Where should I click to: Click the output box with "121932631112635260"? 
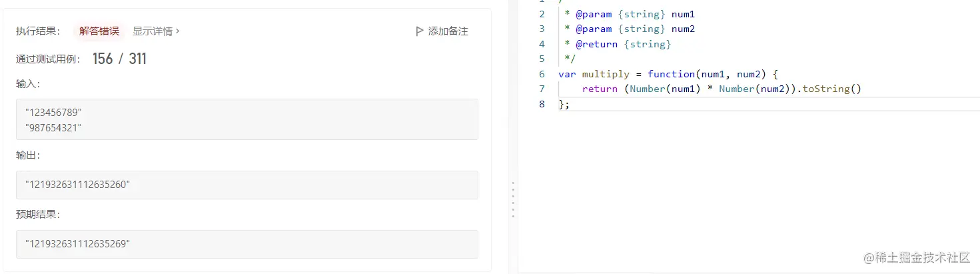pos(247,185)
